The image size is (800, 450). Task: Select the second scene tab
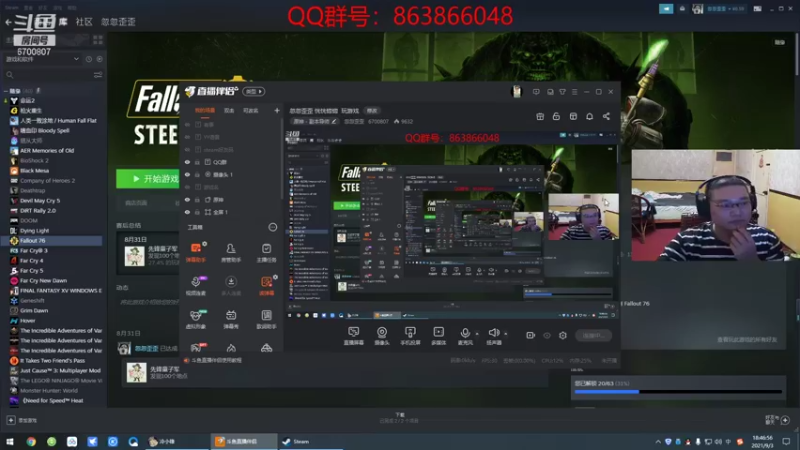(x=229, y=110)
